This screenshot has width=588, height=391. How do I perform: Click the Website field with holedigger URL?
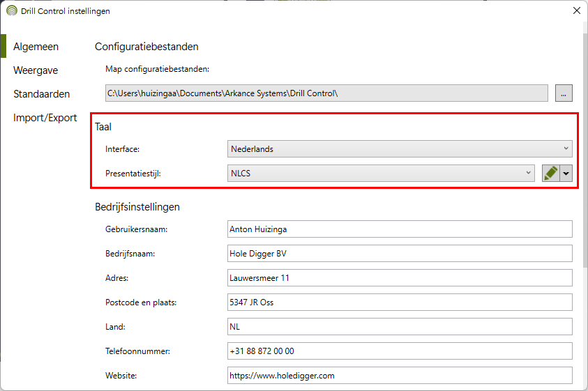[400, 375]
